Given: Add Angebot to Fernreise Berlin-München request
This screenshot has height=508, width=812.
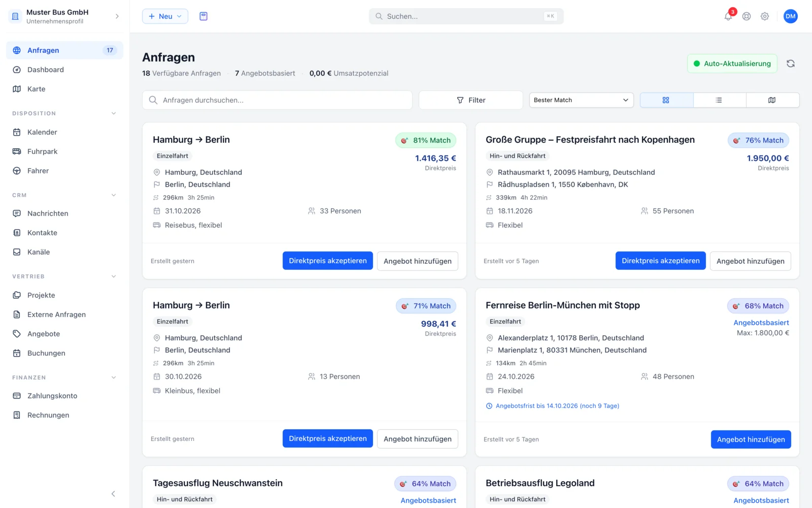Looking at the screenshot, I should point(751,439).
